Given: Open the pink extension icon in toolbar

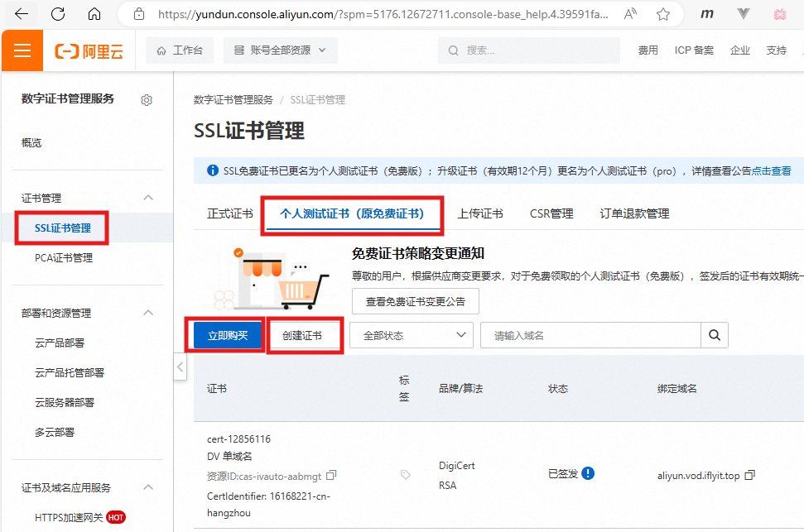Looking at the screenshot, I should tap(780, 14).
